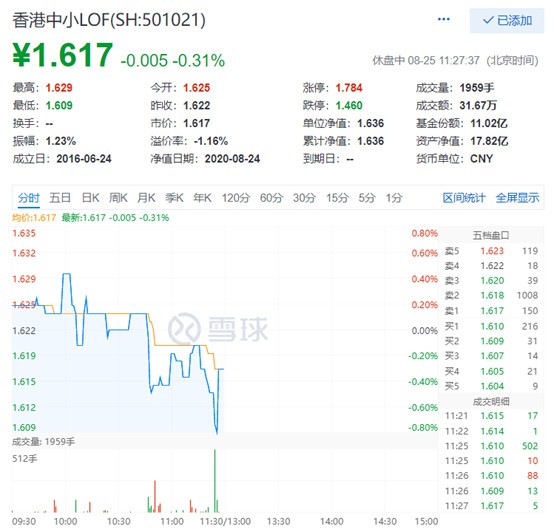Click the 货币单位 value CNY
Image resolution: width=554 pixels, height=532 pixels.
pos(482,159)
